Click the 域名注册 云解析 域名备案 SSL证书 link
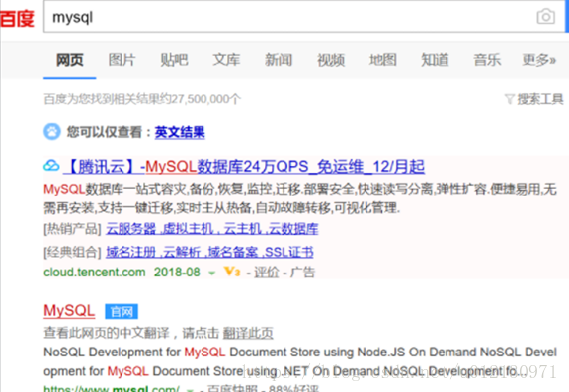This screenshot has height=392, width=569. tap(209, 252)
